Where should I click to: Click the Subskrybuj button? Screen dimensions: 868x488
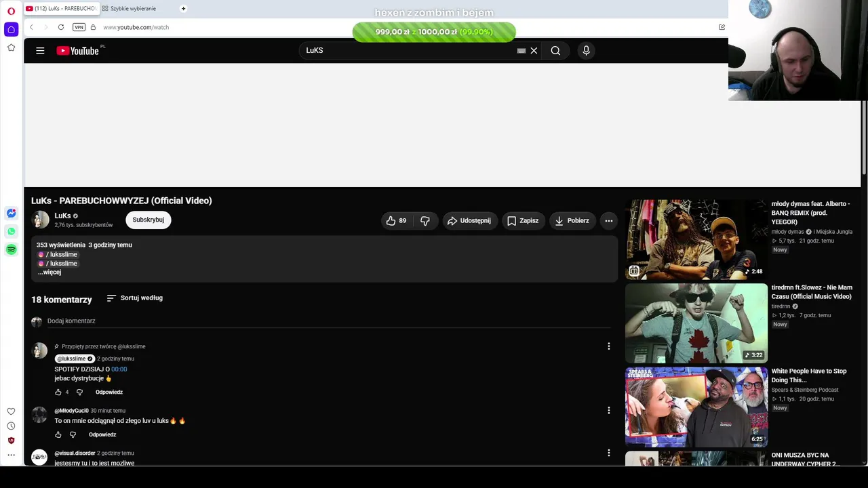click(149, 220)
